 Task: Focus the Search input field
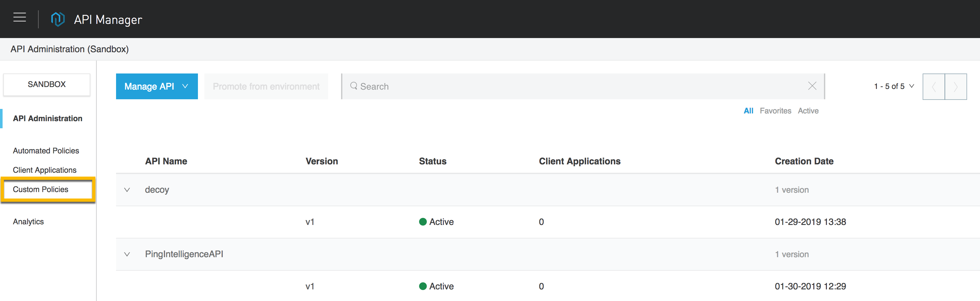(571, 86)
